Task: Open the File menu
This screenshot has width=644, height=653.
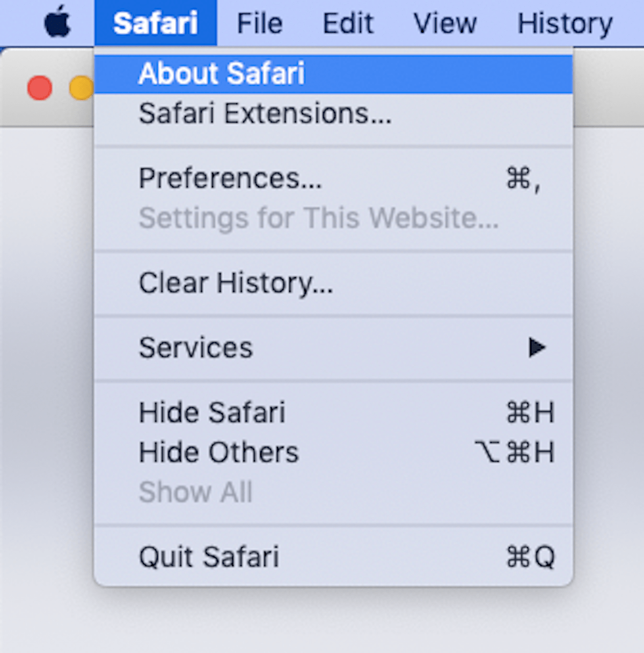Action: (x=259, y=23)
